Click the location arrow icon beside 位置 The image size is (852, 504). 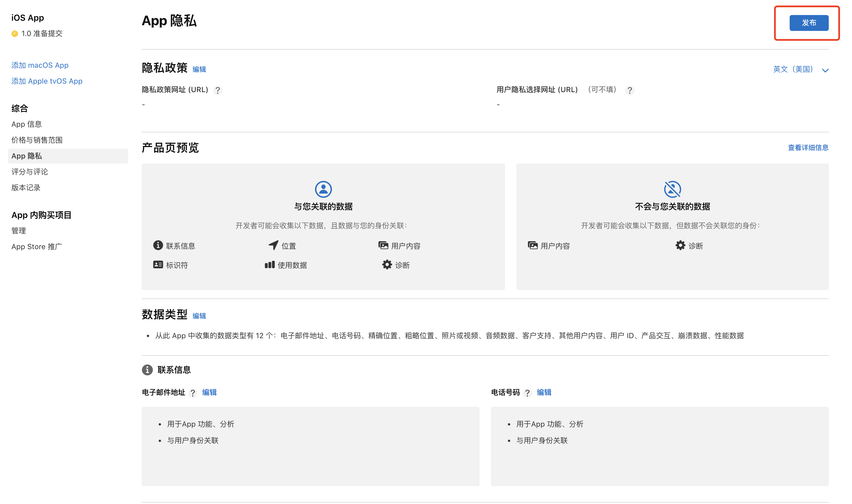click(273, 245)
